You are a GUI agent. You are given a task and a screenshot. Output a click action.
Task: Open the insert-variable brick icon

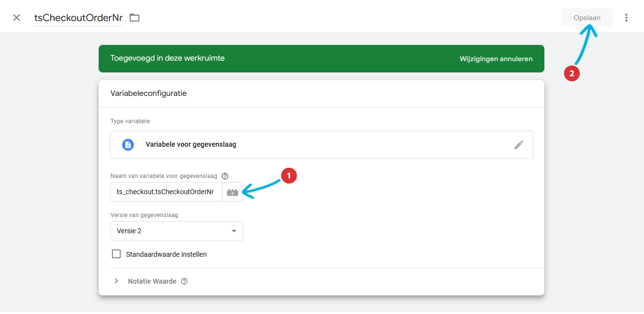click(x=233, y=192)
